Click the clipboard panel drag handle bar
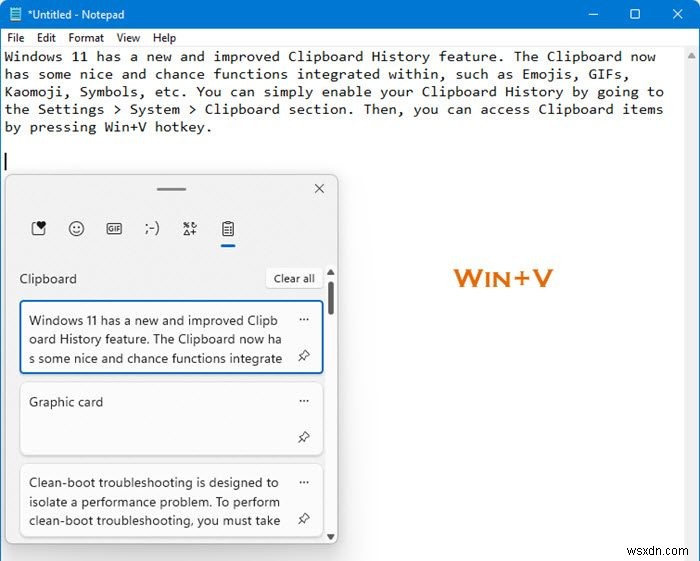This screenshot has height=561, width=700. [171, 189]
